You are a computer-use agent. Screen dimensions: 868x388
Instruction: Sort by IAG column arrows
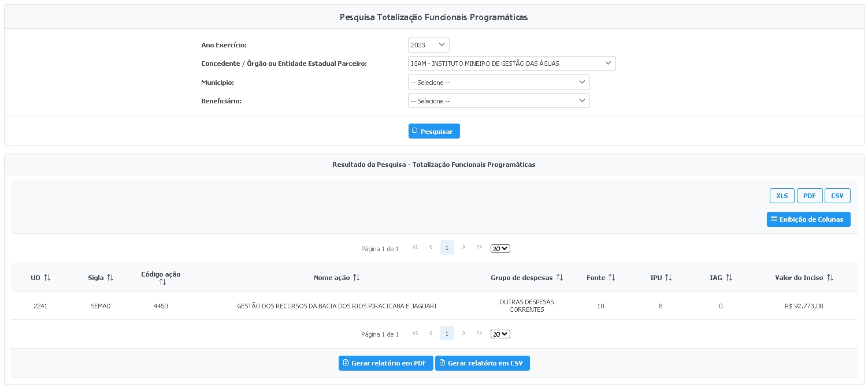[729, 278]
